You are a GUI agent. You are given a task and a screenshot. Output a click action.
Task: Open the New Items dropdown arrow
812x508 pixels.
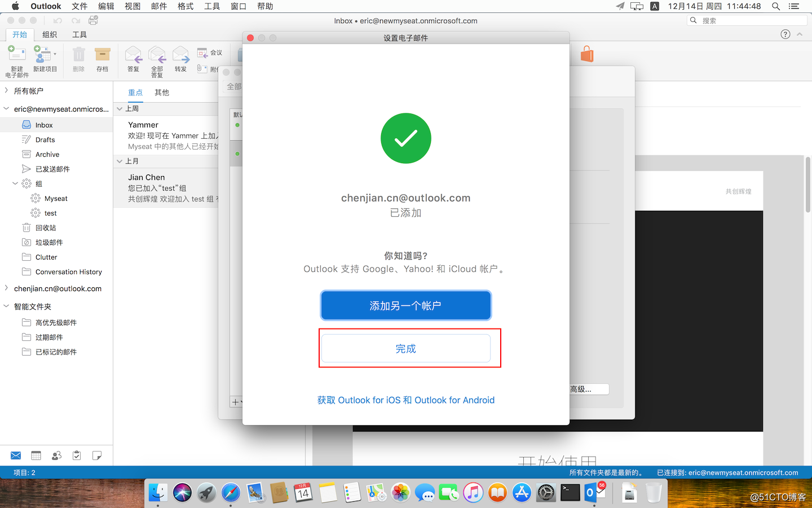[x=55, y=54]
